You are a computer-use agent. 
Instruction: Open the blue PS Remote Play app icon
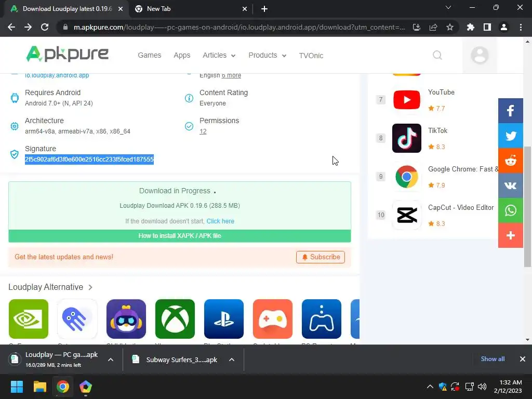click(x=322, y=319)
